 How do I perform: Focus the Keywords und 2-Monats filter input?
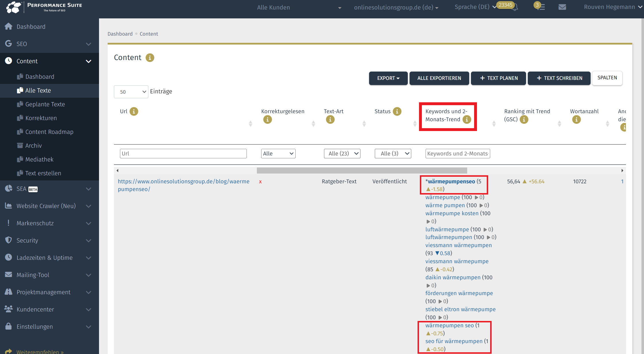[x=458, y=153]
